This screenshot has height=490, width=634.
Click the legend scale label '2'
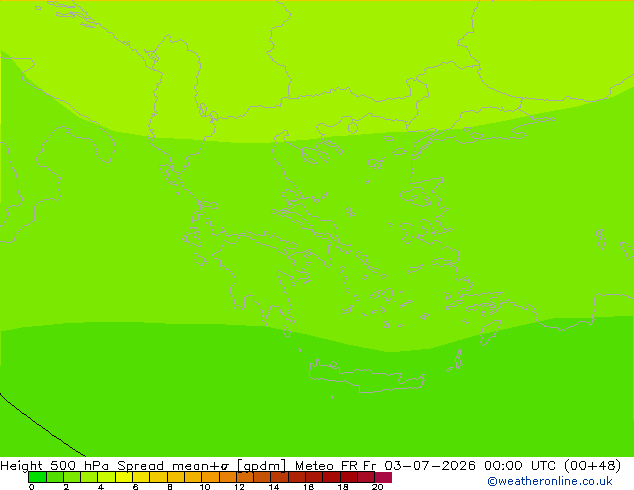click(x=66, y=487)
